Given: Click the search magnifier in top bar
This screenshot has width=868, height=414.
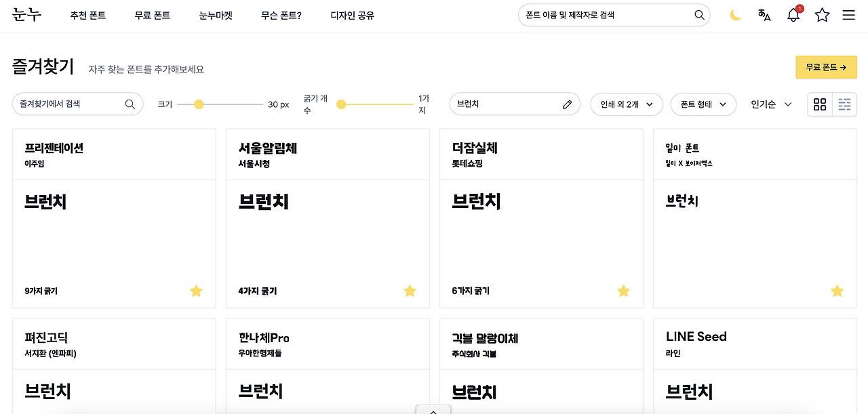Looking at the screenshot, I should pyautogui.click(x=699, y=15).
